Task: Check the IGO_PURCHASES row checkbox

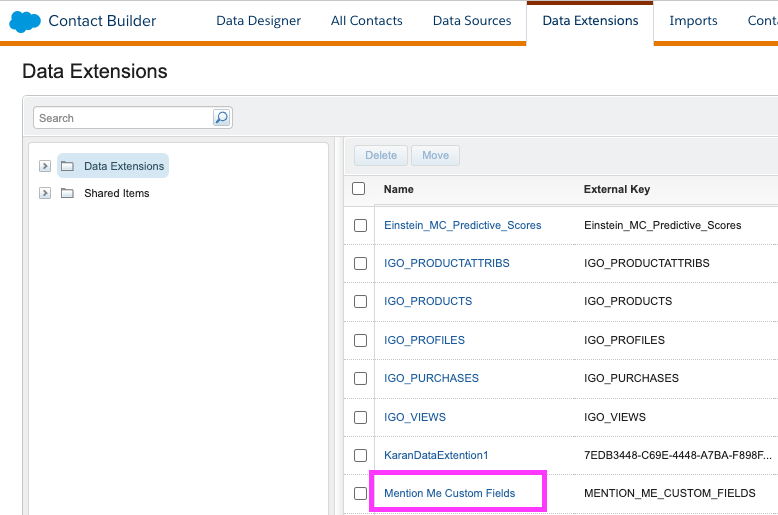Action: (x=360, y=378)
